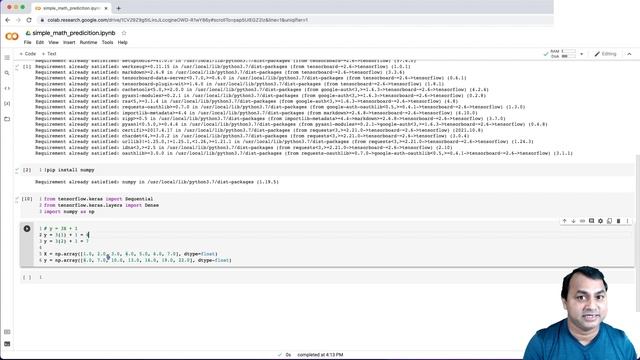Image resolution: width=640 pixels, height=360 pixels.
Task: Click the vertical notebook scrollbar
Action: pos(638,233)
